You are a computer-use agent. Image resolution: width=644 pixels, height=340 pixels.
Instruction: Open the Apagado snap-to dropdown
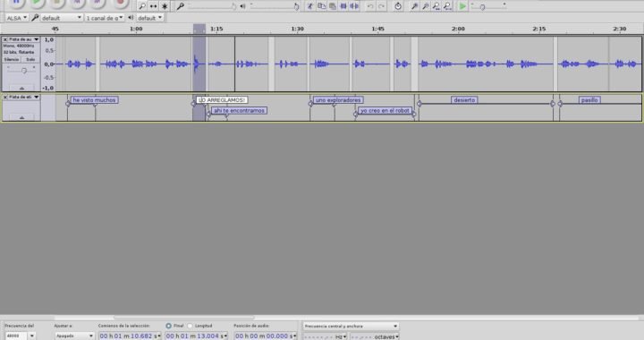[x=75, y=336]
